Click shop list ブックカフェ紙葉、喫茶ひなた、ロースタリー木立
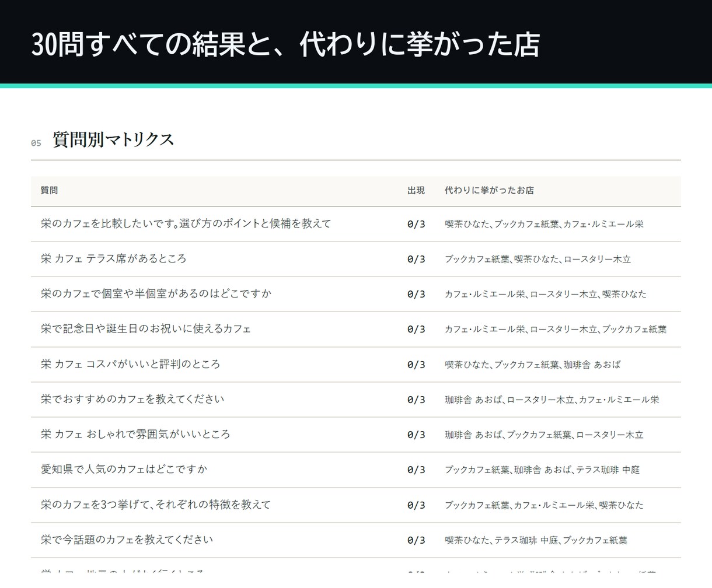This screenshot has height=588, width=712. coord(538,259)
